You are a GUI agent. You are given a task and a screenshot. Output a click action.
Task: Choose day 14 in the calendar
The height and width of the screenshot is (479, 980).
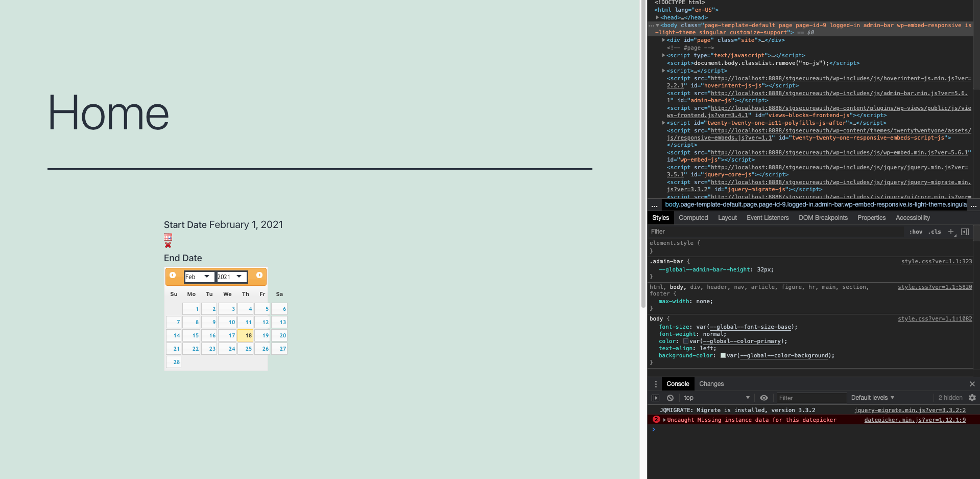[x=174, y=335]
